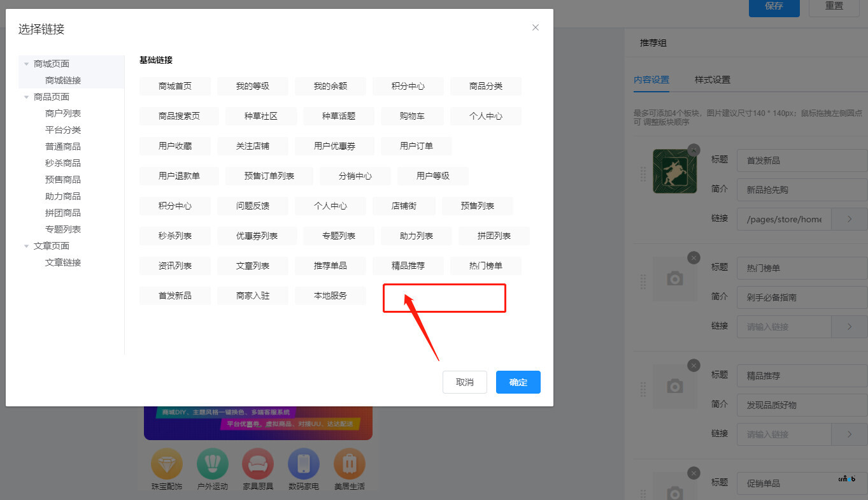868x500 pixels.
Task: Choose the 商城首页 link button
Action: tap(175, 86)
